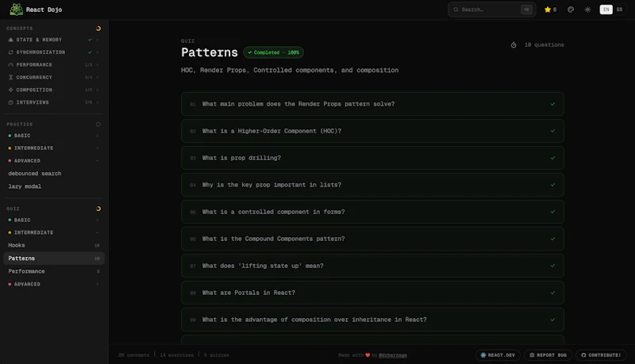The height and width of the screenshot is (364, 635).
Task: Click checkmark on key prop question
Action: [x=552, y=185]
